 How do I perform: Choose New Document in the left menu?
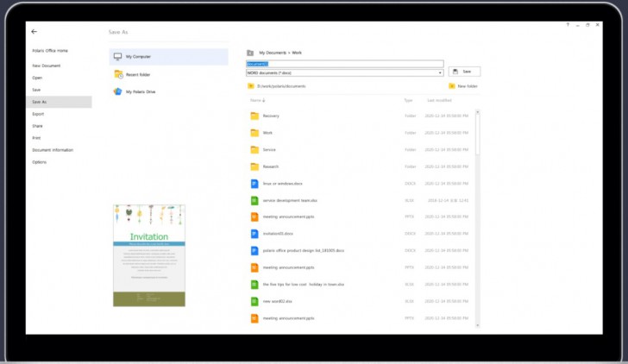click(x=47, y=66)
